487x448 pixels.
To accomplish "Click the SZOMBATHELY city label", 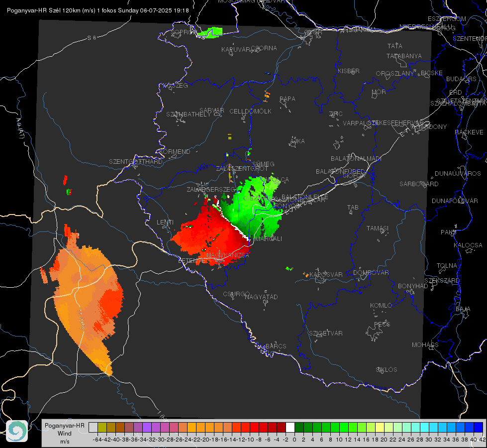I will [x=188, y=114].
